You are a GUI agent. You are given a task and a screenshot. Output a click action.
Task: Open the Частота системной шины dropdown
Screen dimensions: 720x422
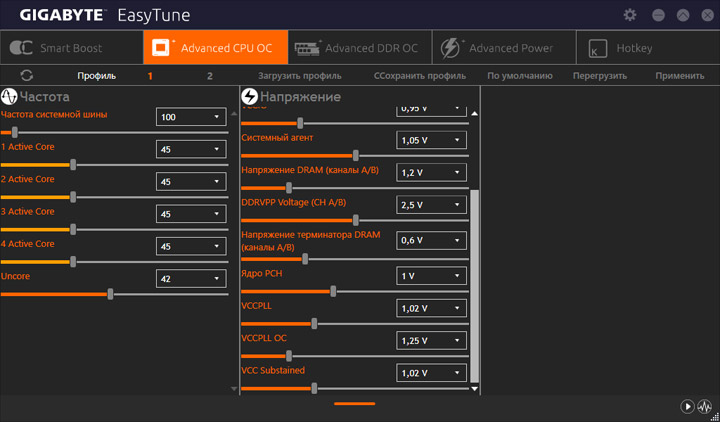(191, 117)
